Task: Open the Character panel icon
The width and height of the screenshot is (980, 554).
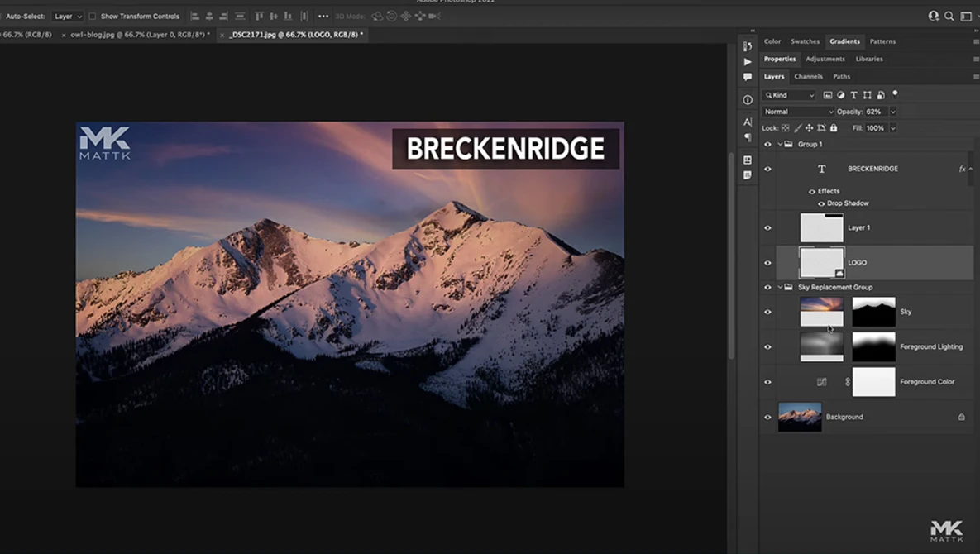Action: coord(748,122)
